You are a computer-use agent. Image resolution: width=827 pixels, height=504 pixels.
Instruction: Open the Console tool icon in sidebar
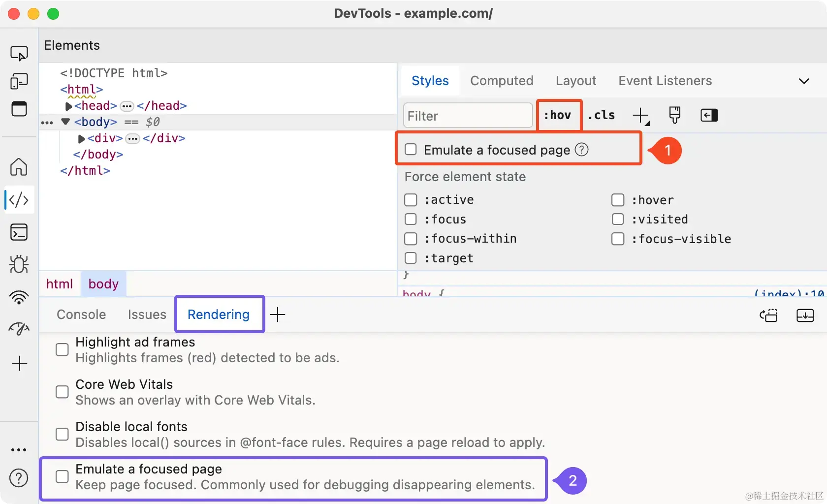pos(19,232)
